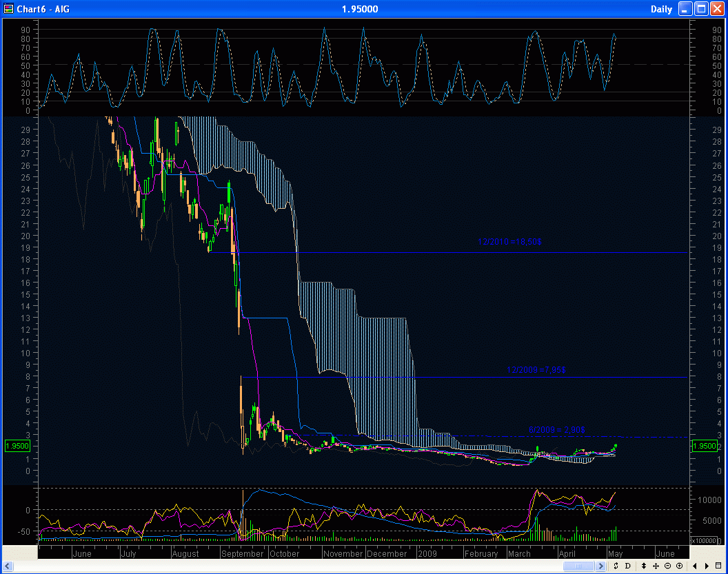Viewport: 728px width, 574px height.
Task: Click the zoom in circle icon
Action: click(679, 566)
